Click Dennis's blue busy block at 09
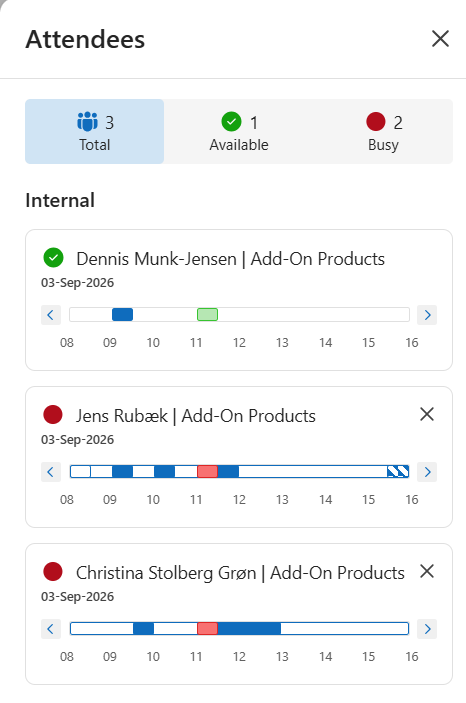This screenshot has width=466, height=703. (122, 315)
